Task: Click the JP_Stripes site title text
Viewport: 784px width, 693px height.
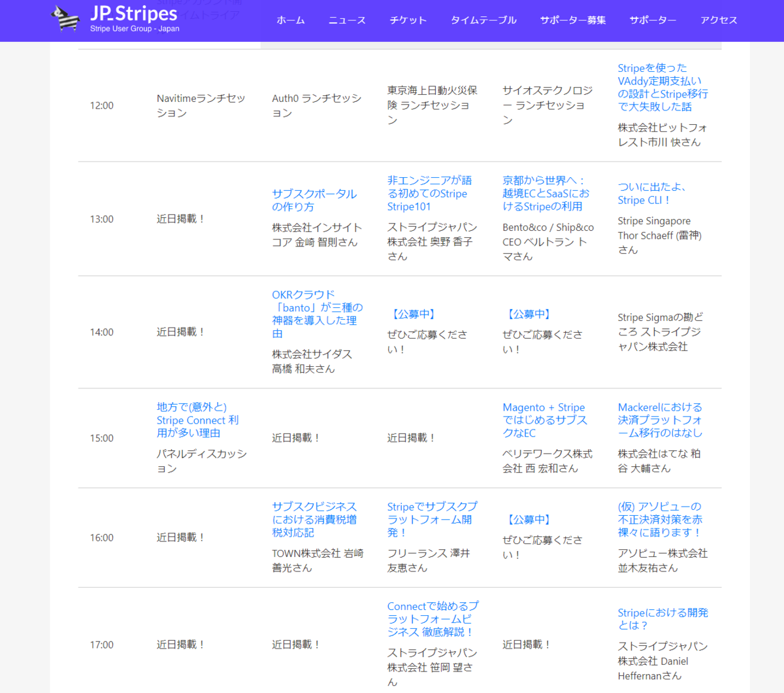Action: click(134, 14)
